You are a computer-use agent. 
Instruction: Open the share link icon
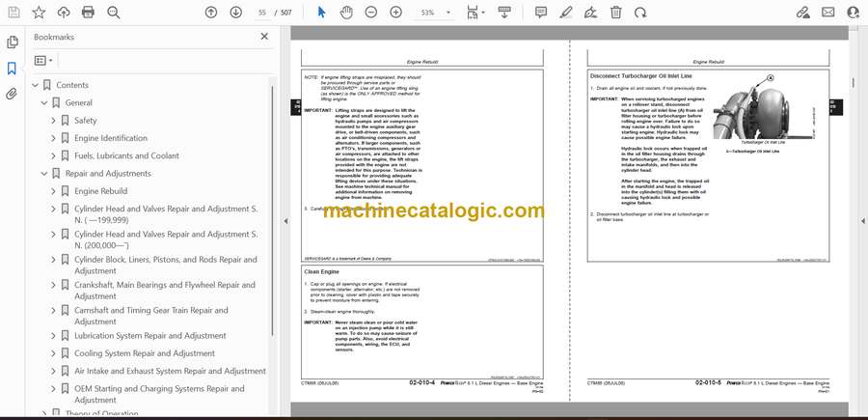(802, 13)
